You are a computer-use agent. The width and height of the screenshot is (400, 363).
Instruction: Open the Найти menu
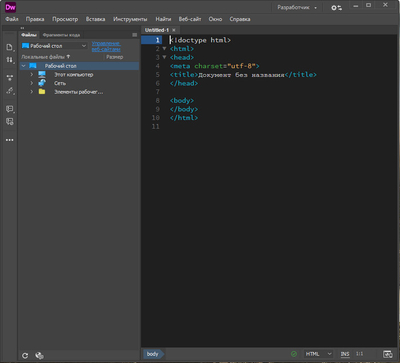tap(163, 19)
